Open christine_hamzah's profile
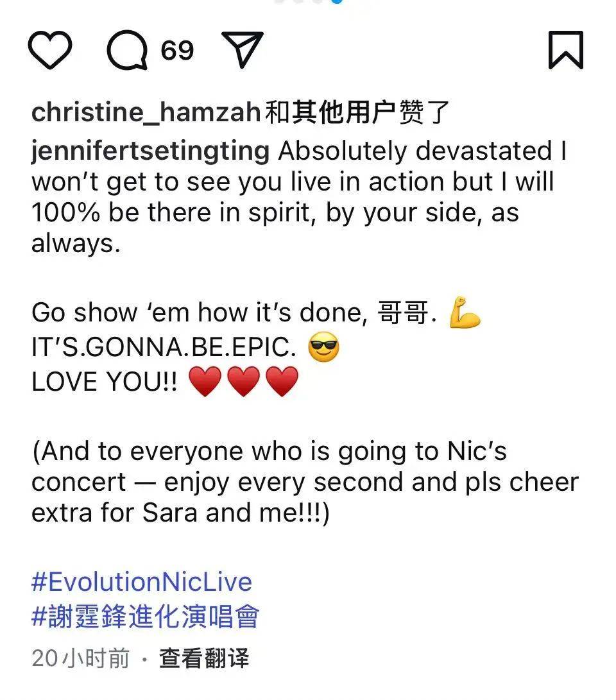 point(148,112)
